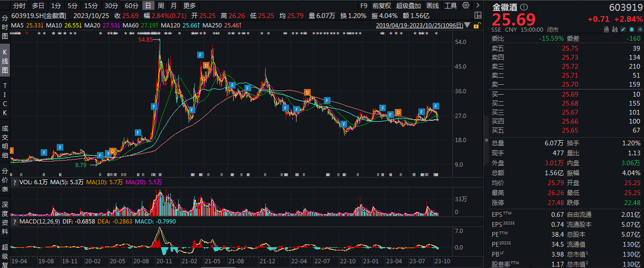Viewport: 644px width, 268px height.
Task: Toggle 前复权 price adjustment
Action: tap(382, 6)
